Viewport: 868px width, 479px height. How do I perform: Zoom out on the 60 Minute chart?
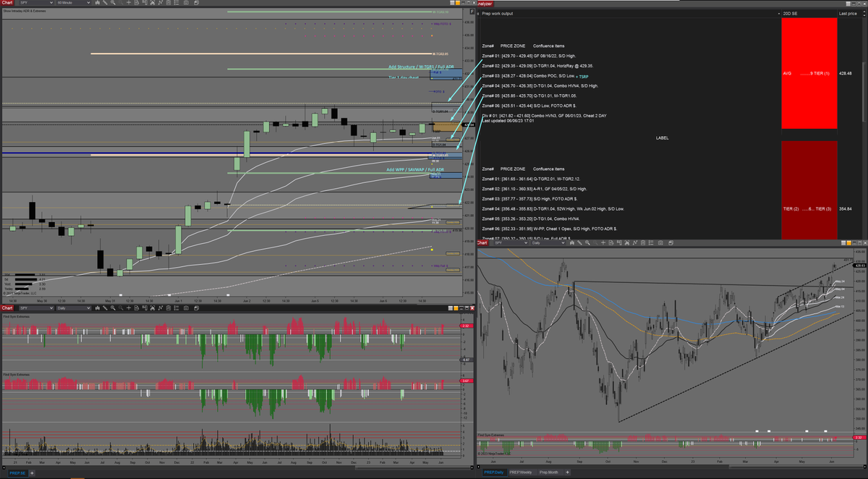(x=121, y=3)
